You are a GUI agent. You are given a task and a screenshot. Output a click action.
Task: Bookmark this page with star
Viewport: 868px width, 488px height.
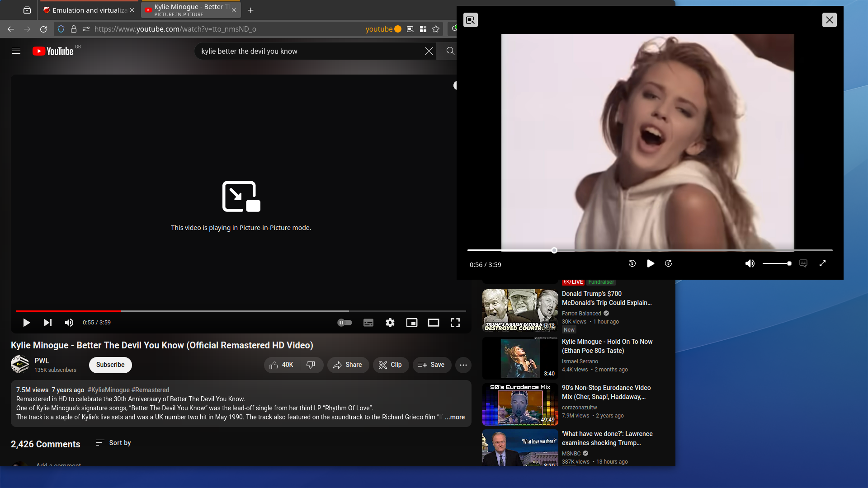[x=436, y=29]
